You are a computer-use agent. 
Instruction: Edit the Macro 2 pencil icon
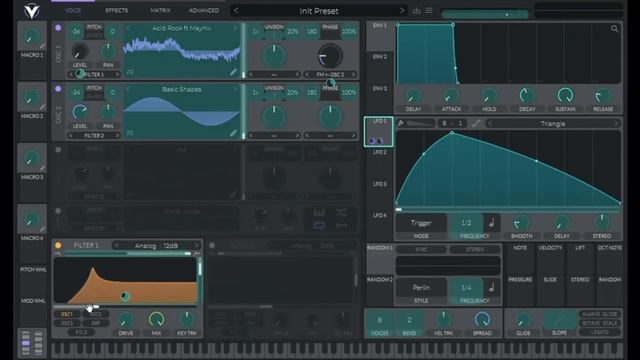coord(42,107)
